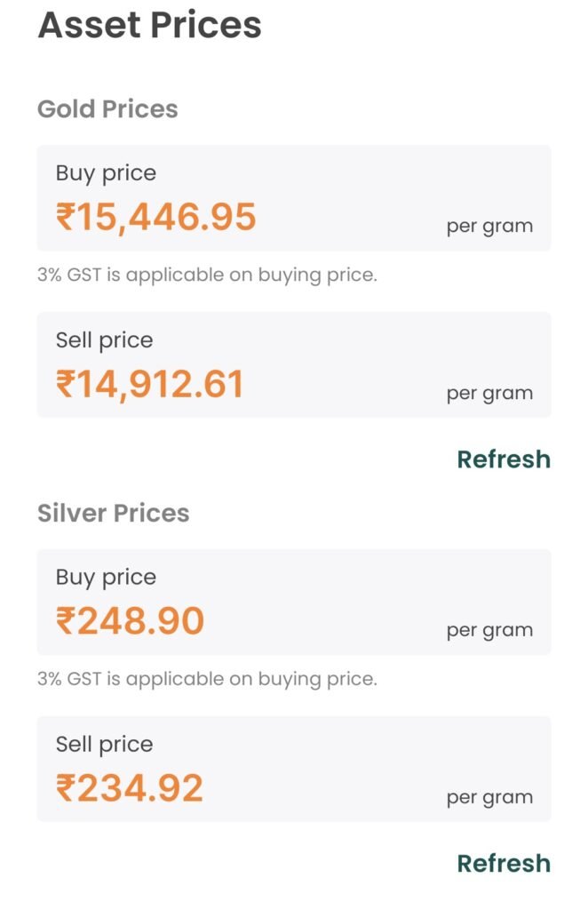This screenshot has width=588, height=910.
Task: Select the 'Buy price' label under Silver Prices
Action: (106, 577)
